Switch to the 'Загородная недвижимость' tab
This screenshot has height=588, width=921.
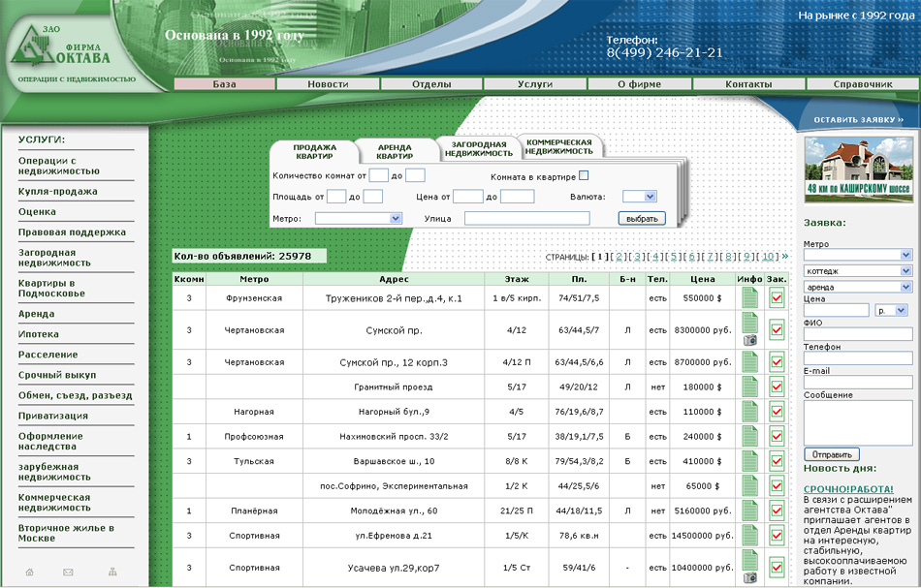479,149
